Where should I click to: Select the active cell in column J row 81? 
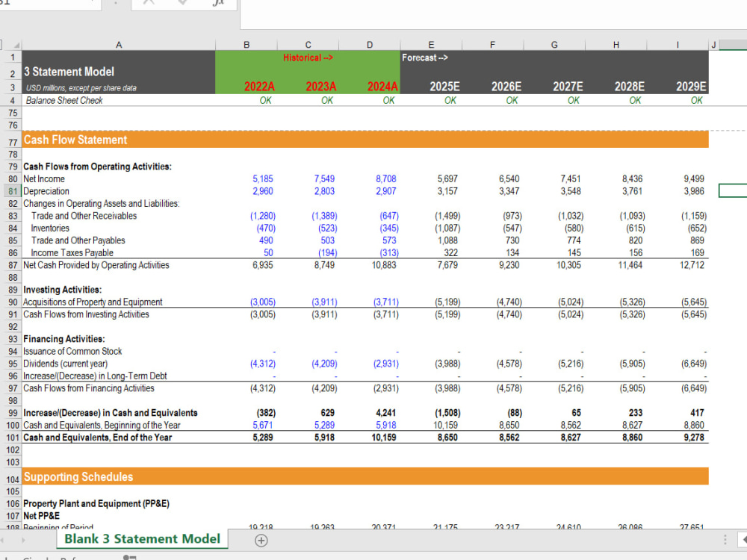click(733, 191)
